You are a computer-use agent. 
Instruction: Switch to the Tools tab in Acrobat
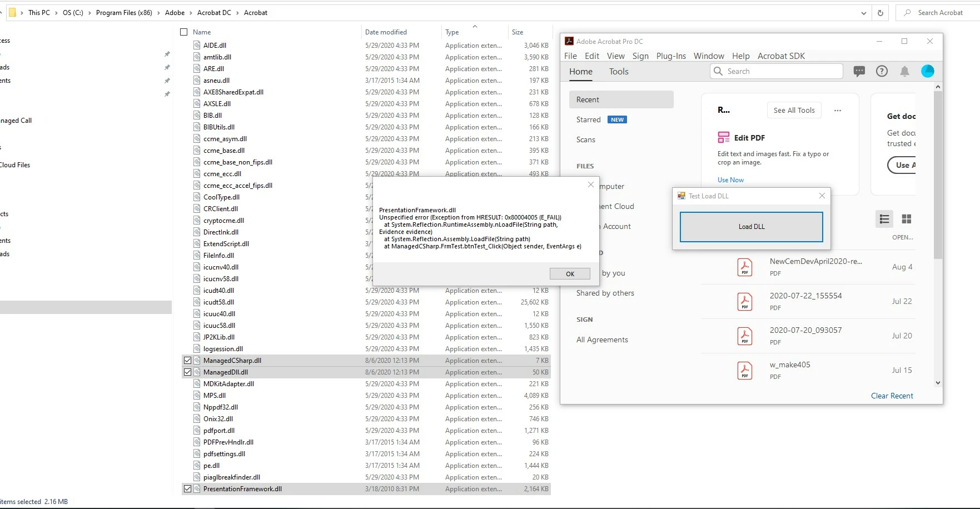click(619, 71)
